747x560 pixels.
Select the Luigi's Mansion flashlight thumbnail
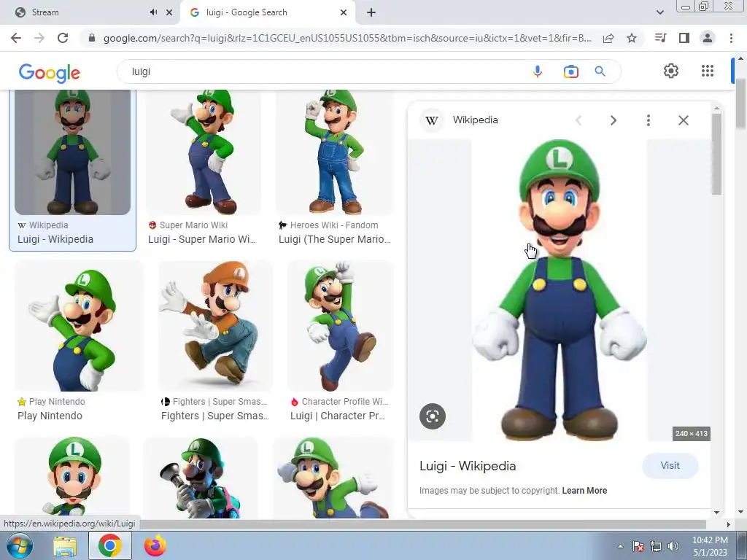pyautogui.click(x=201, y=478)
